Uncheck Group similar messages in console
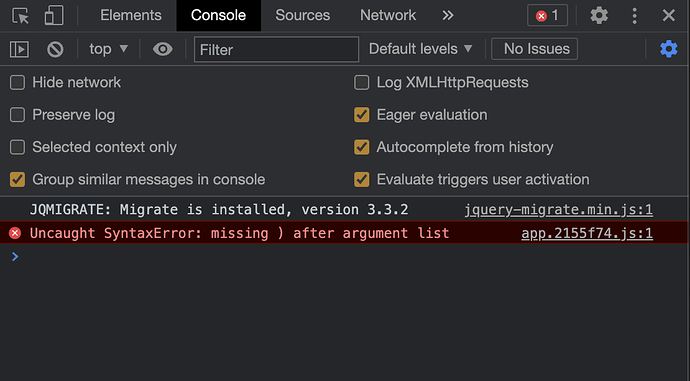This screenshot has height=381, width=690. [x=18, y=180]
